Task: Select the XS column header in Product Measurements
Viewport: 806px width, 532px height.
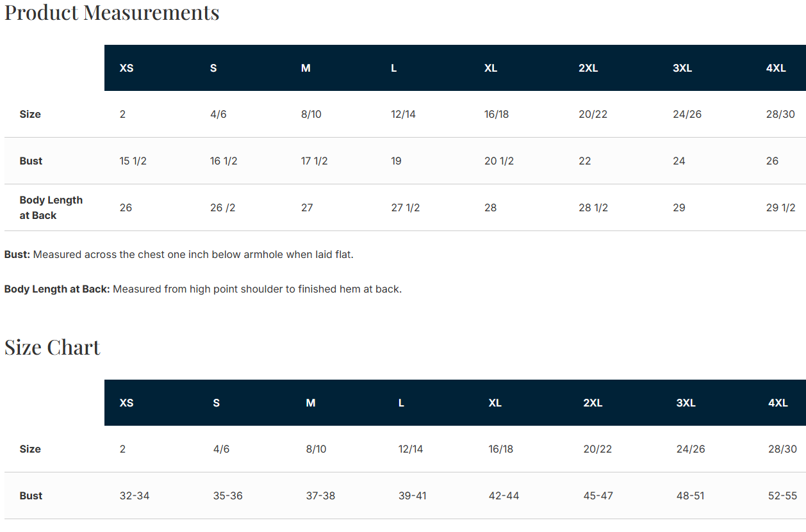Action: 126,68
